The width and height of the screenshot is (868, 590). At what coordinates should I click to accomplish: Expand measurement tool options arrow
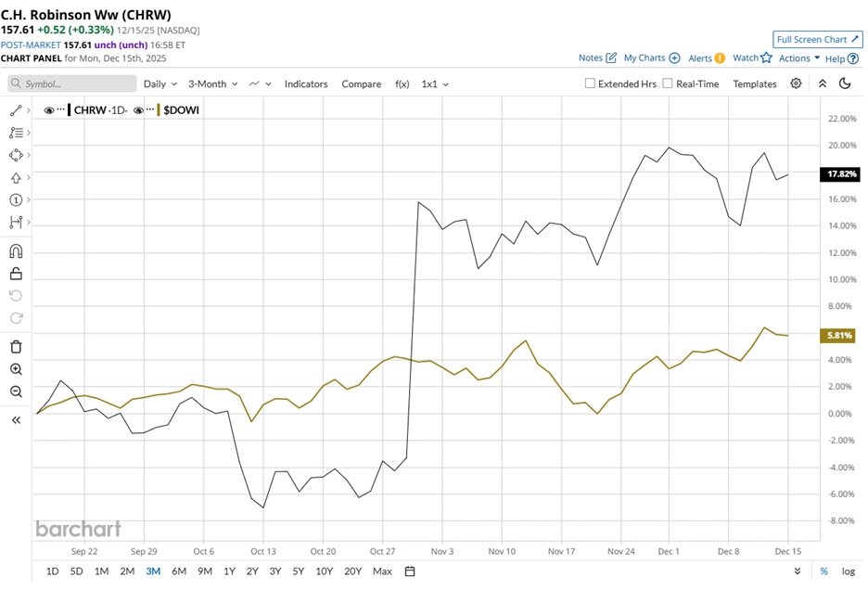click(28, 222)
